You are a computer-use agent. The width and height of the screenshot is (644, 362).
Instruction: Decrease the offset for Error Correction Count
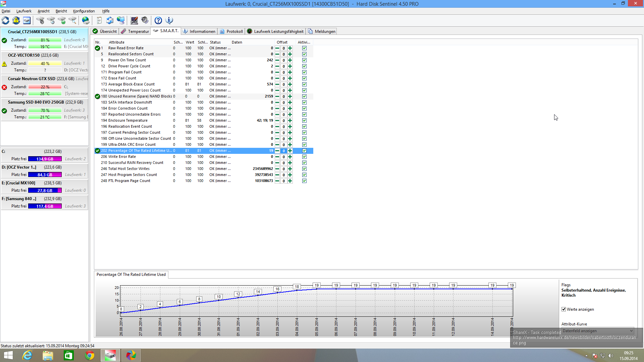277,109
